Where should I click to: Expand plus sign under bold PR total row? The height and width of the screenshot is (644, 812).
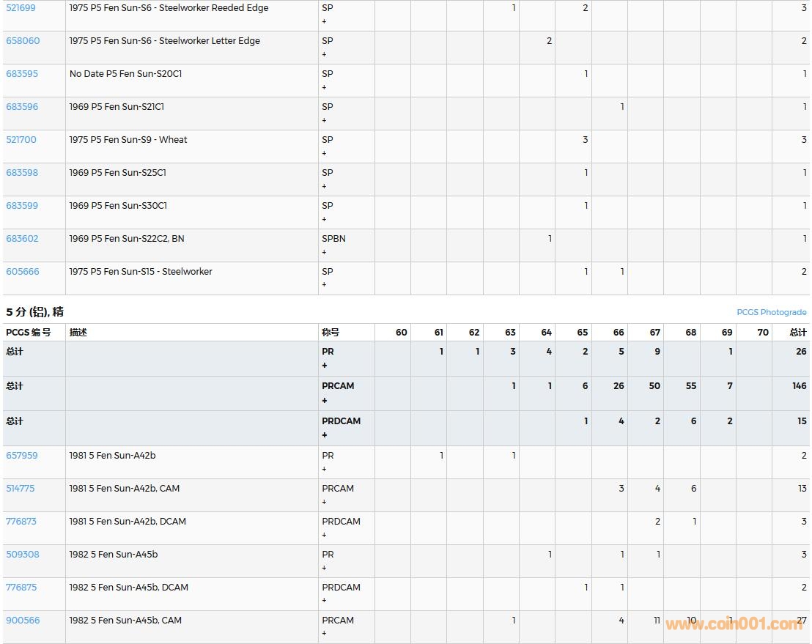325,366
